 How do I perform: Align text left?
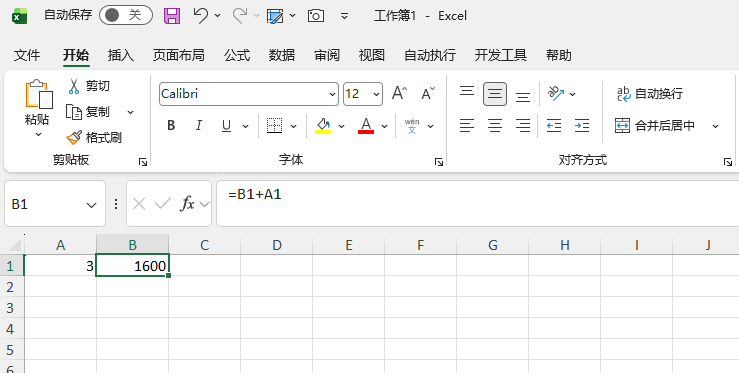click(x=467, y=125)
